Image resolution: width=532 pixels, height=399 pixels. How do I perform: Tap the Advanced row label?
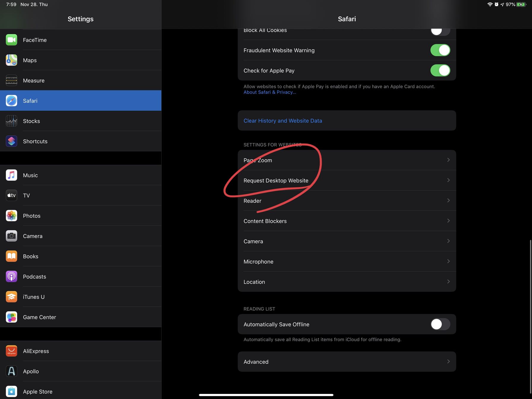[x=256, y=362]
